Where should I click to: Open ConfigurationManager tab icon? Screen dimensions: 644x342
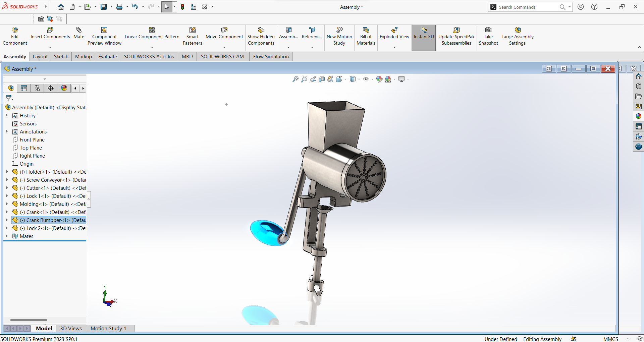pyautogui.click(x=37, y=88)
